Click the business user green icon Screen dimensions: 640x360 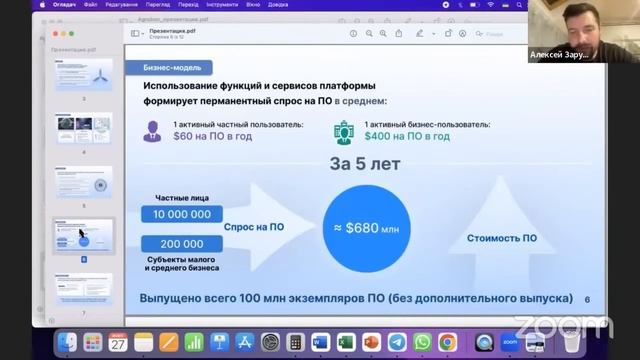pyautogui.click(x=344, y=133)
